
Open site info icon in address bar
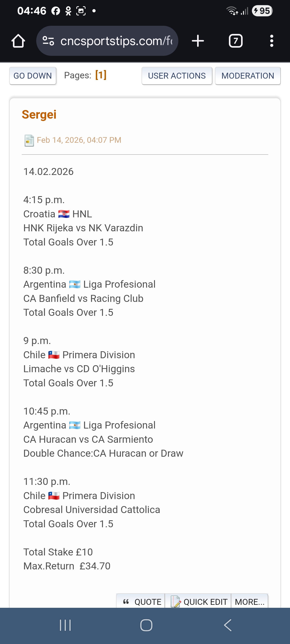click(48, 41)
